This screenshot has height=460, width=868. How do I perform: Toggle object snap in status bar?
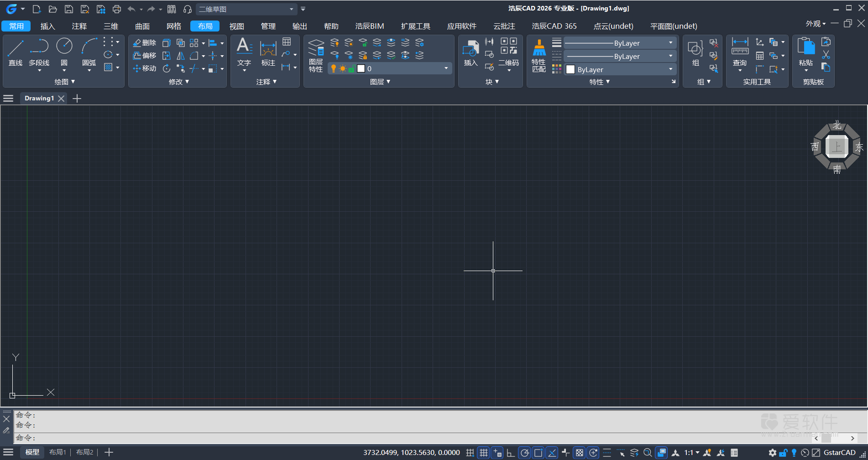point(539,453)
